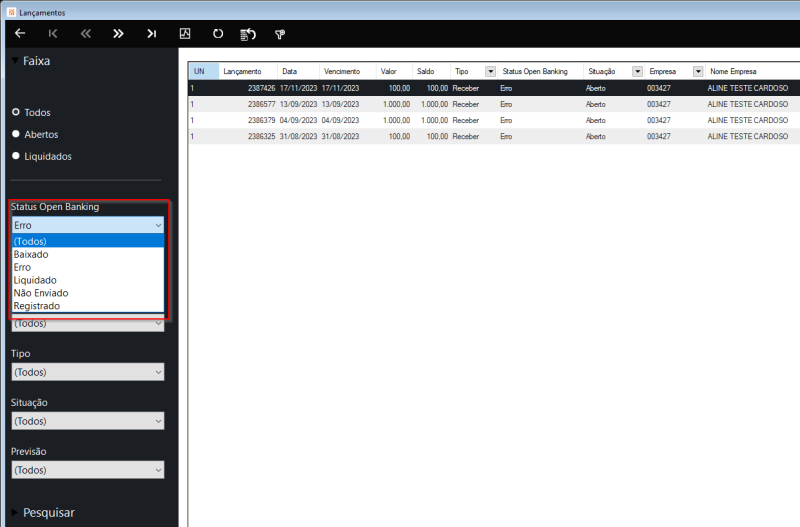The height and width of the screenshot is (527, 800).
Task: Click Aberto cell in row 2386379
Action: tap(595, 120)
